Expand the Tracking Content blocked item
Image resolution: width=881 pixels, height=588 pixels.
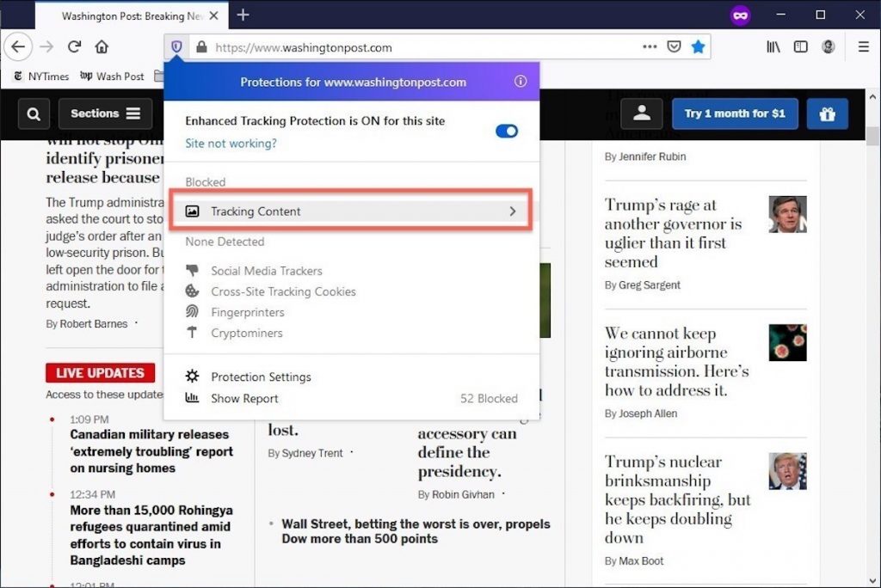click(351, 211)
